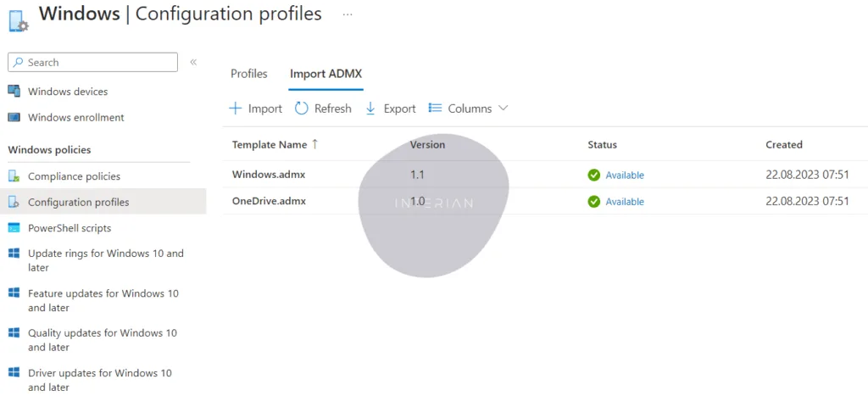Viewport: 868px width, 407px height.
Task: Click the Quality updates Windows logo icon
Action: tap(14, 332)
